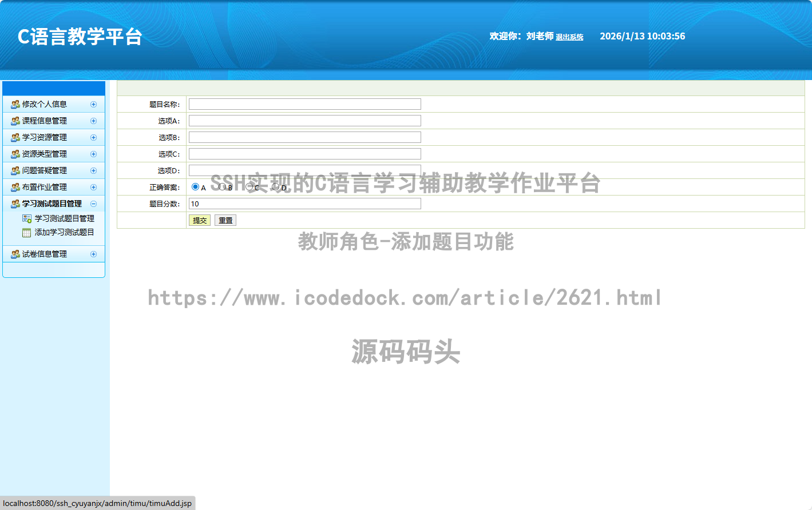Click the table icon beside 添加学习测试题目

(x=27, y=233)
